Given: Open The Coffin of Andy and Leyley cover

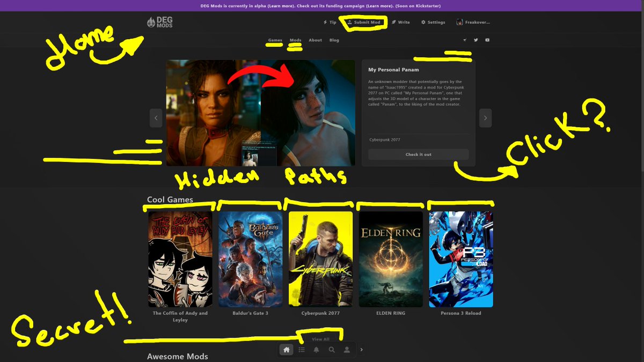Looking at the screenshot, I should click(180, 259).
